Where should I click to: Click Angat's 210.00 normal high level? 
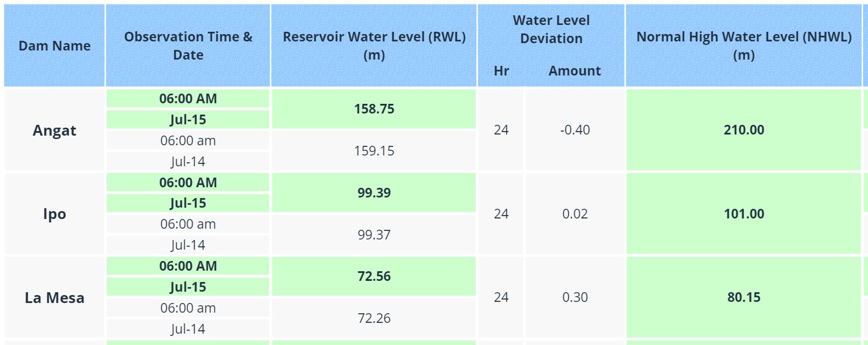coord(744,130)
